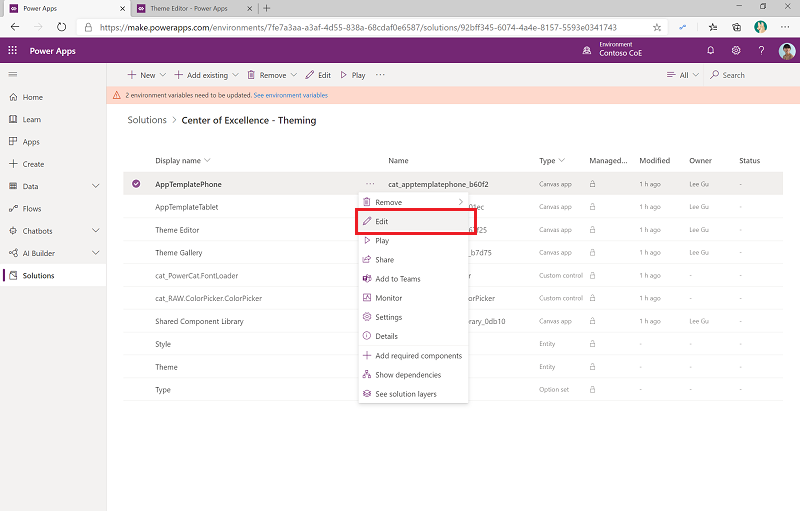
Task: Choose Edit from the context menu
Action: click(381, 221)
